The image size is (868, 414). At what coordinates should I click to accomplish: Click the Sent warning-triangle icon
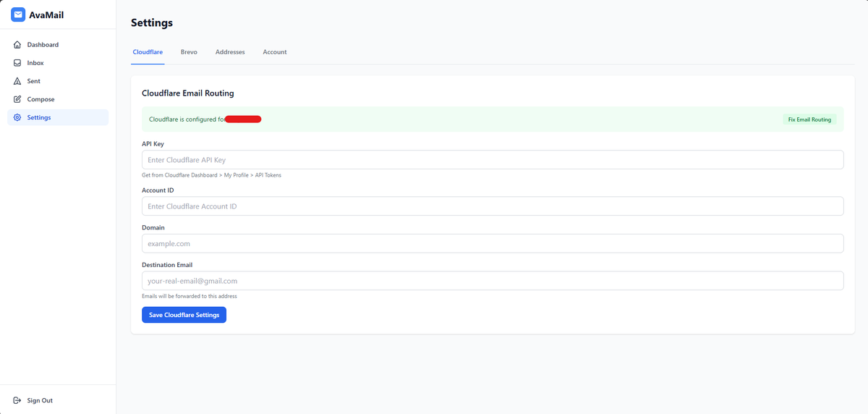pyautogui.click(x=17, y=81)
